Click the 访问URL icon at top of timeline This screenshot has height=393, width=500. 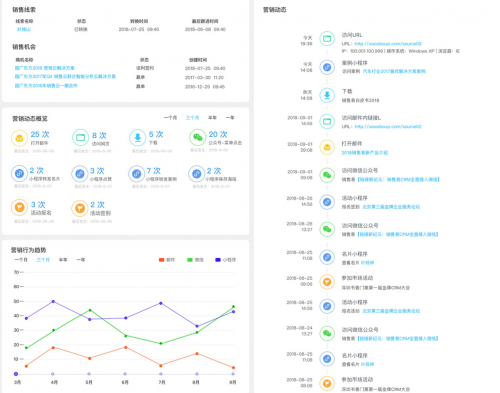click(327, 39)
